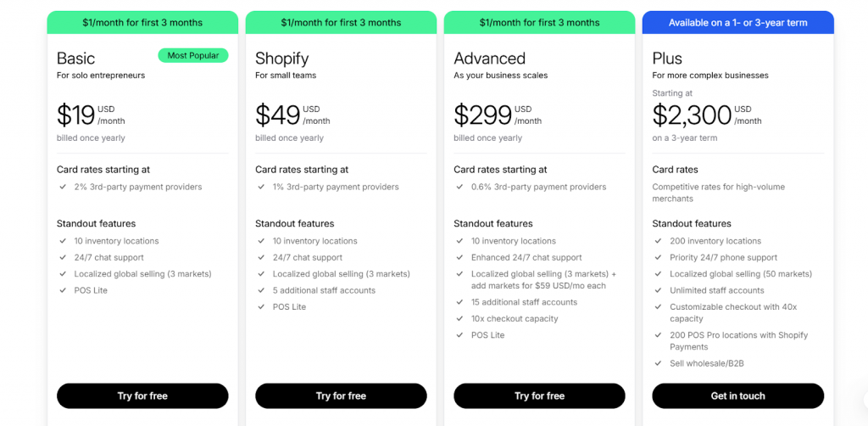The height and width of the screenshot is (426, 868).
Task: Click the Get in touch button
Action: click(x=737, y=395)
